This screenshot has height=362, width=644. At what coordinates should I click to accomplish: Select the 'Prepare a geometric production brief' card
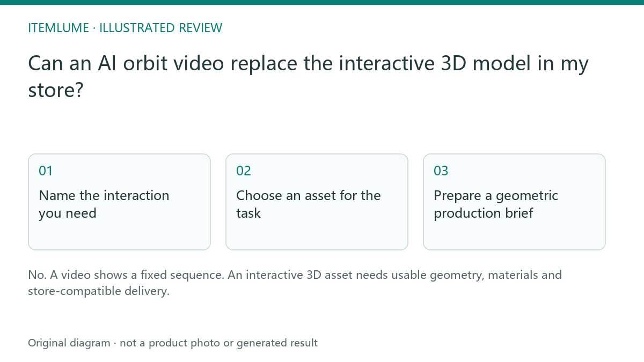point(514,202)
